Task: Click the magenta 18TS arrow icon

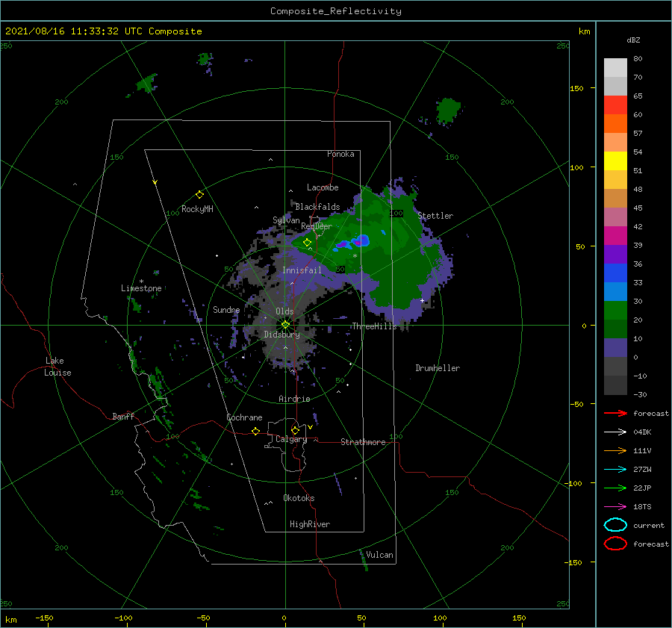Action: (615, 507)
